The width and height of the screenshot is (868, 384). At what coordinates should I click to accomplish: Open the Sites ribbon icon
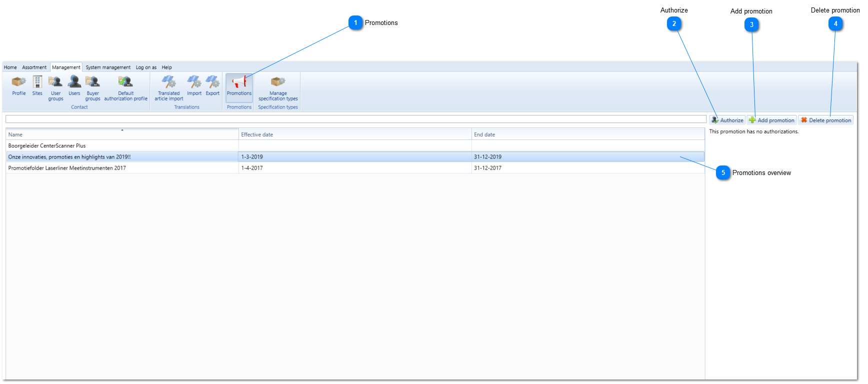(37, 85)
